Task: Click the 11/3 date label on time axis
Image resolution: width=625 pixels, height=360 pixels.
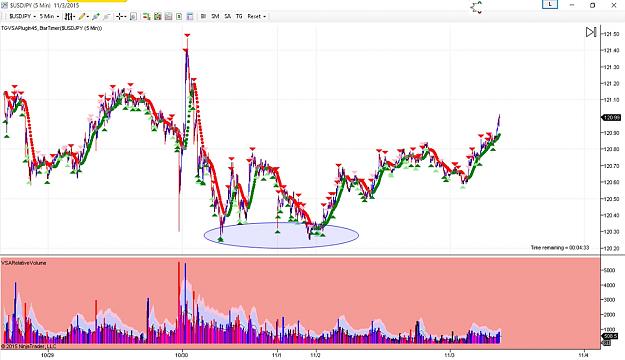Action: [449, 354]
